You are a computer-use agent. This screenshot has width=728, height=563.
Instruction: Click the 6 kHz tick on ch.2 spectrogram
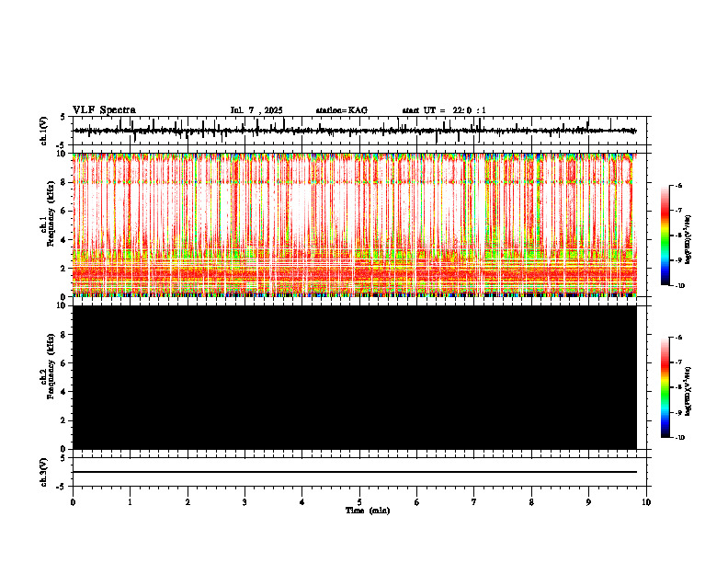(x=64, y=363)
